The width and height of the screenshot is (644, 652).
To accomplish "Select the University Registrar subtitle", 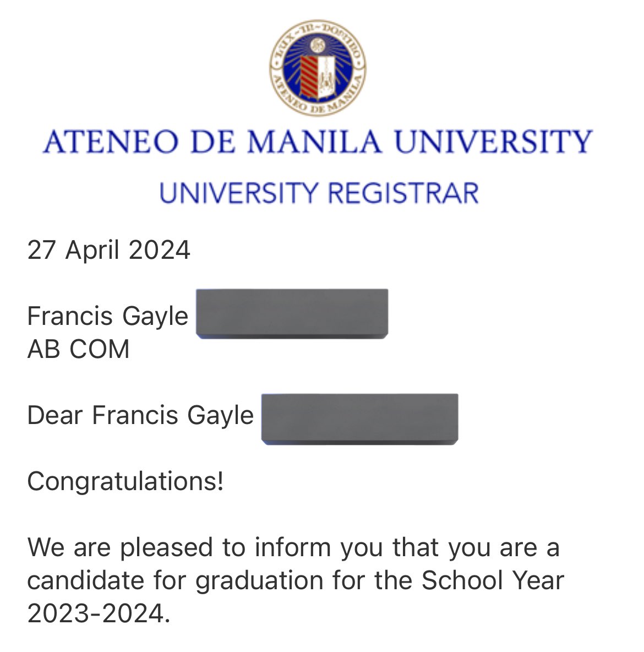I will pyautogui.click(x=319, y=193).
